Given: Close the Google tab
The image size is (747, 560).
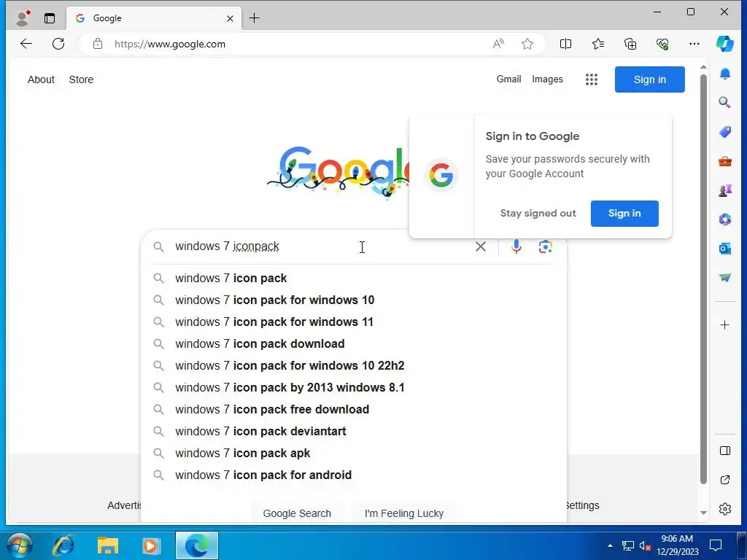Looking at the screenshot, I should (x=230, y=18).
